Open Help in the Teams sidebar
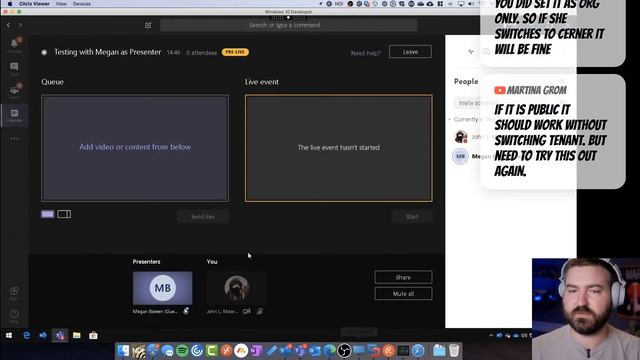This screenshot has width=640, height=360. (x=14, y=316)
